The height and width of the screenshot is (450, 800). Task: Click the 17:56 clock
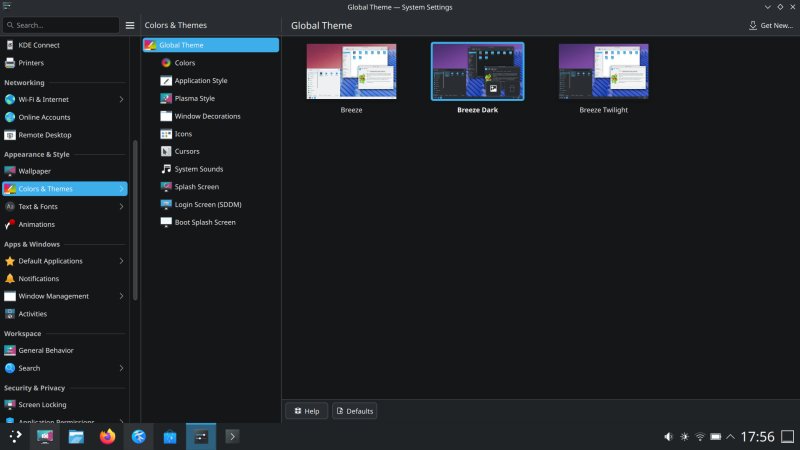(758, 437)
